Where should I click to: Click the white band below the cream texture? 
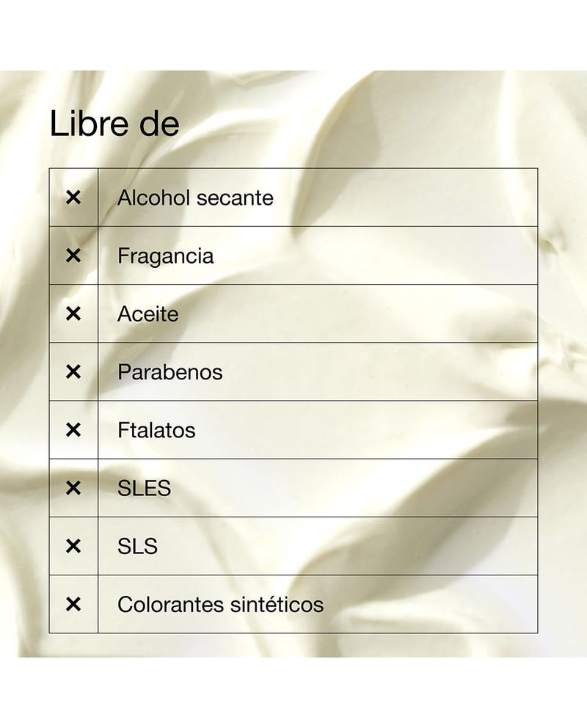click(293, 693)
